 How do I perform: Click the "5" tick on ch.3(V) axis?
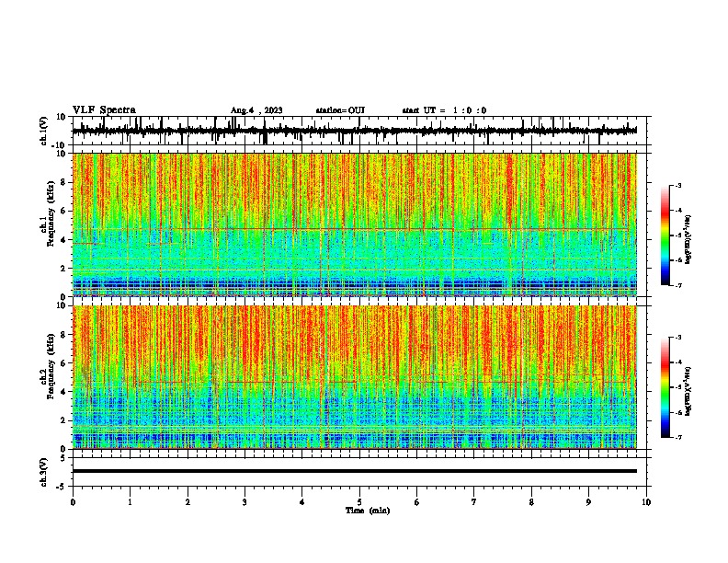tap(64, 458)
